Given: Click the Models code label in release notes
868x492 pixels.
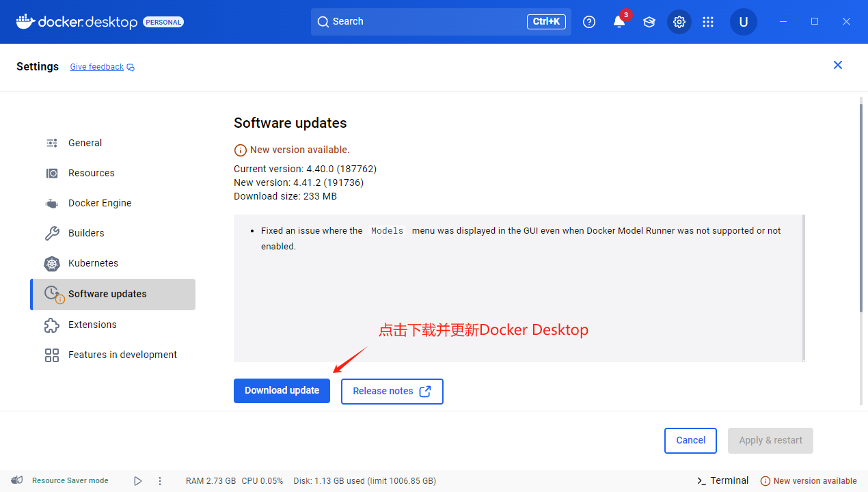Looking at the screenshot, I should pyautogui.click(x=387, y=231).
